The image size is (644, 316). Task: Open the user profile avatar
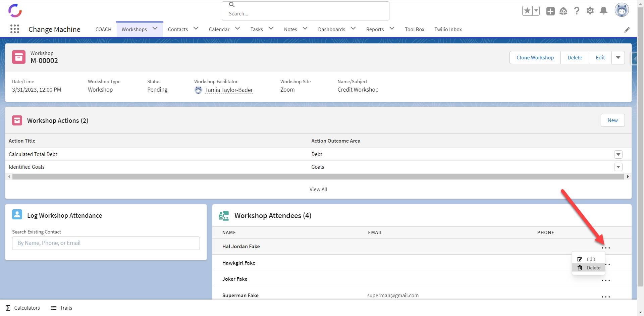[622, 10]
